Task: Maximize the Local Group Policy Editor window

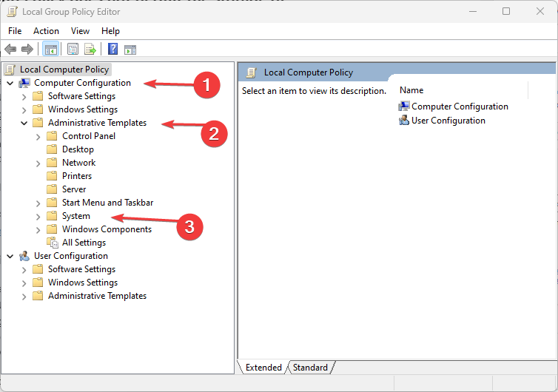Action: 506,11
